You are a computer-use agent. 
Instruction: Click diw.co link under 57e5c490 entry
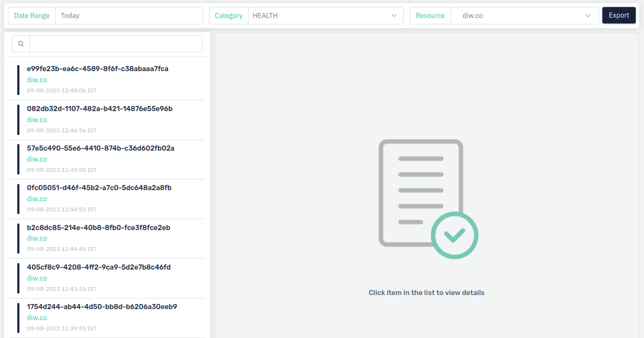(x=37, y=159)
